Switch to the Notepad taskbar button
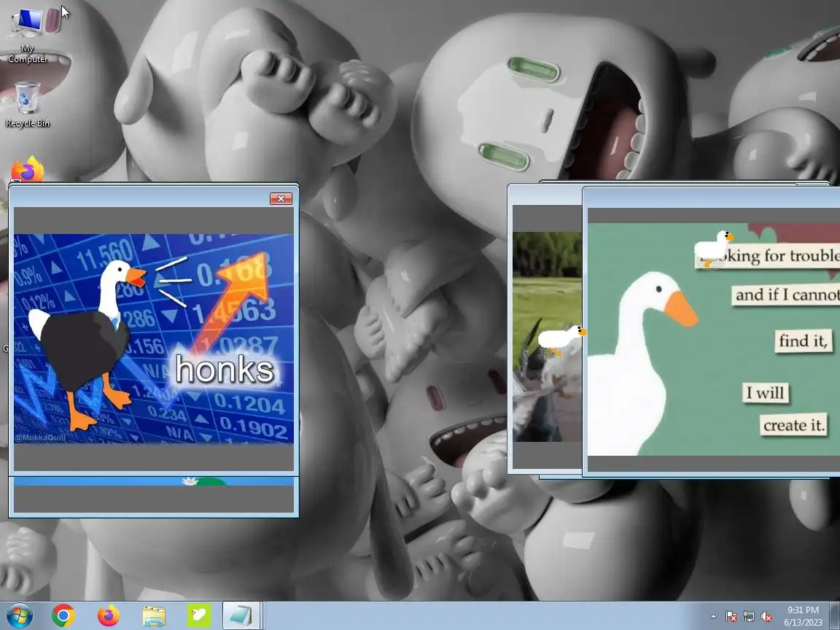This screenshot has width=840, height=630. click(241, 616)
